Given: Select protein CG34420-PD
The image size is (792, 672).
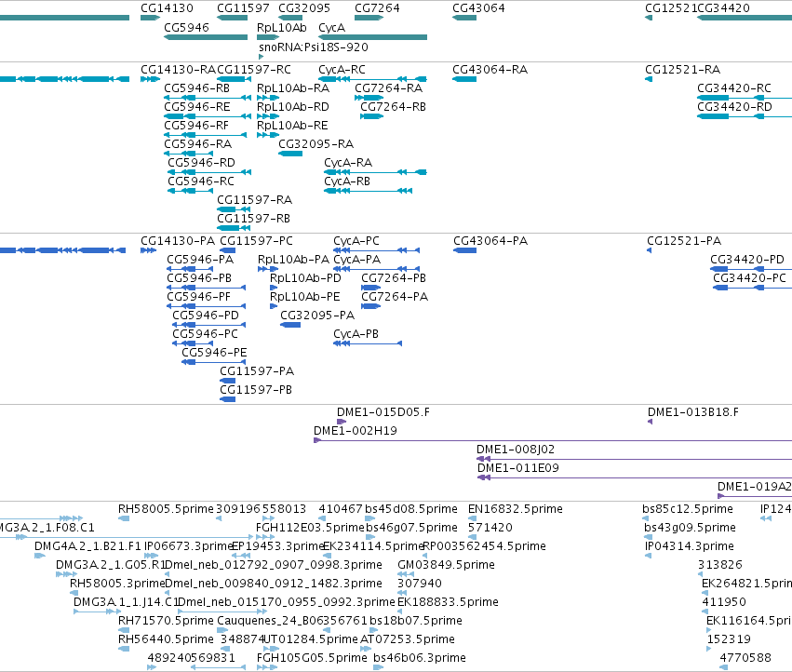Looking at the screenshot, I should (747, 260).
